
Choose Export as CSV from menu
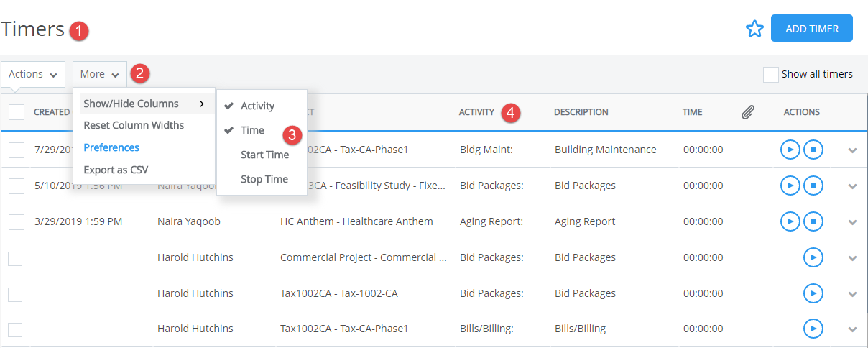[116, 170]
